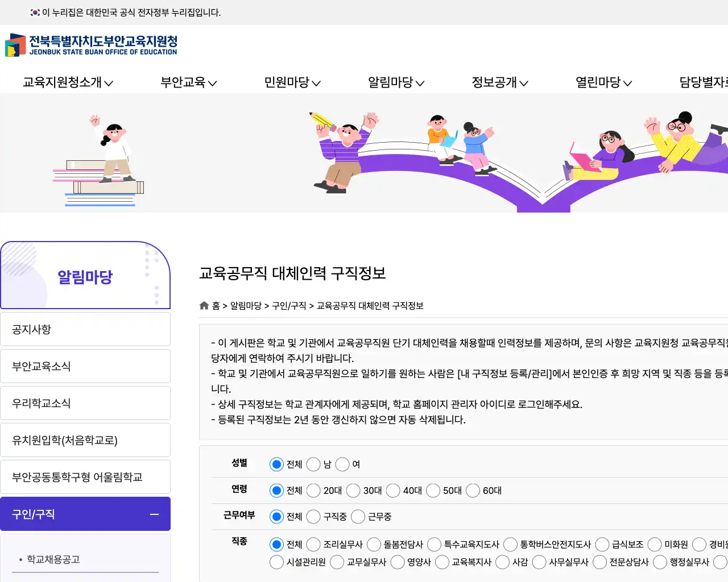
Task: Open 부안교육소식 sidebar menu item
Action: (85, 366)
